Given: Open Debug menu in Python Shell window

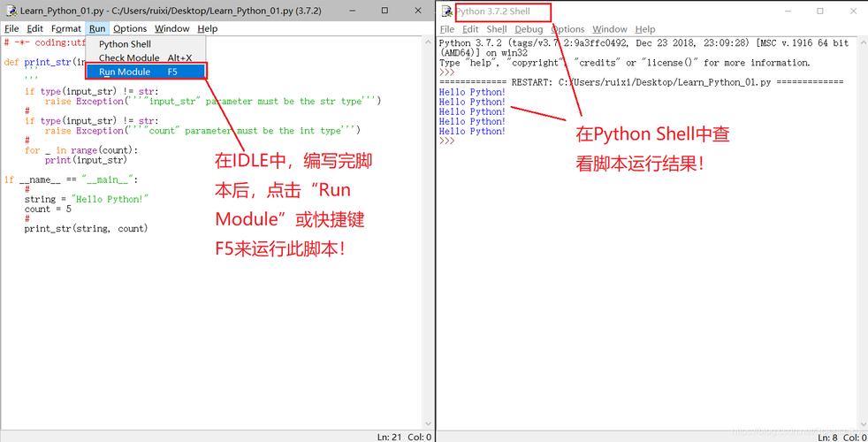Looking at the screenshot, I should click(x=529, y=29).
